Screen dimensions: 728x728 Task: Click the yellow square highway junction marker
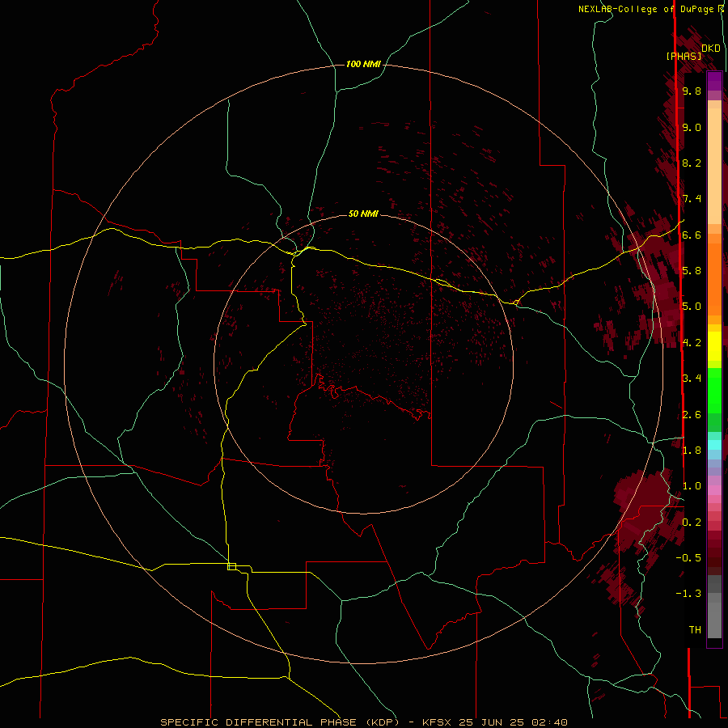coord(231,566)
